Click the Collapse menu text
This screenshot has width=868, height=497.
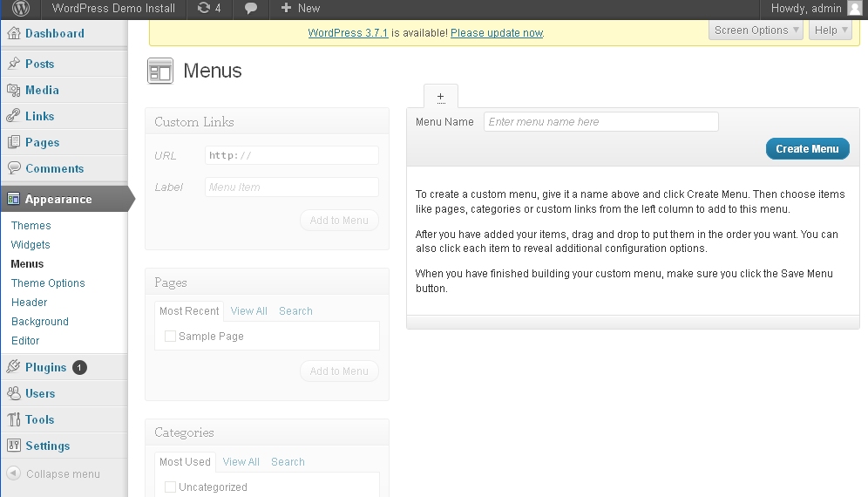63,473
